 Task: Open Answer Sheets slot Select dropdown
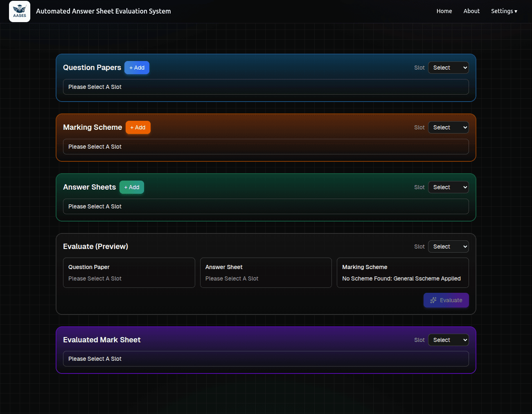[448, 187]
